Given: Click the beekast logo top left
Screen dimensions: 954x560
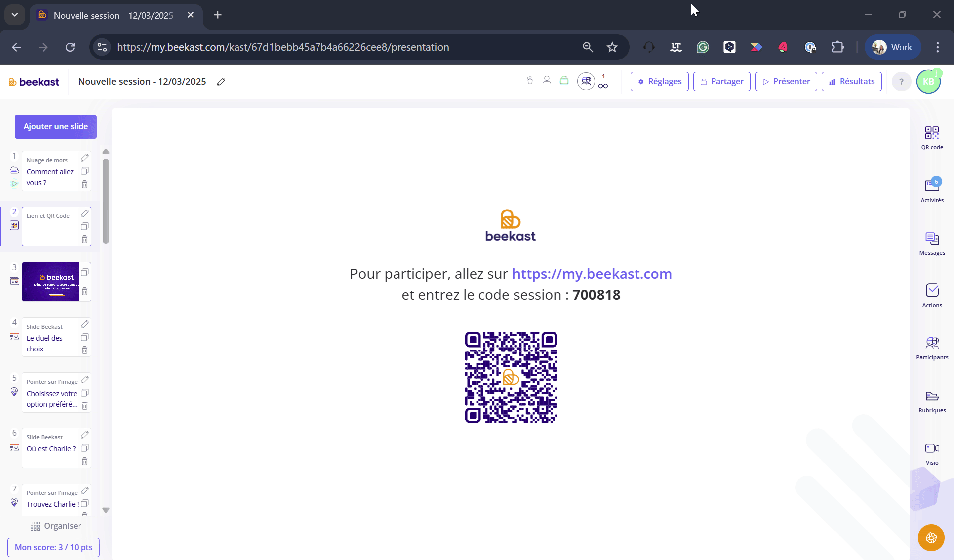Looking at the screenshot, I should pos(34,82).
